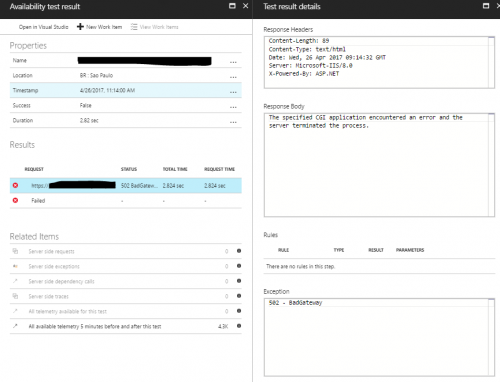Click the red error icon of https request
Image resolution: width=500 pixels, height=382 pixels.
[x=15, y=185]
